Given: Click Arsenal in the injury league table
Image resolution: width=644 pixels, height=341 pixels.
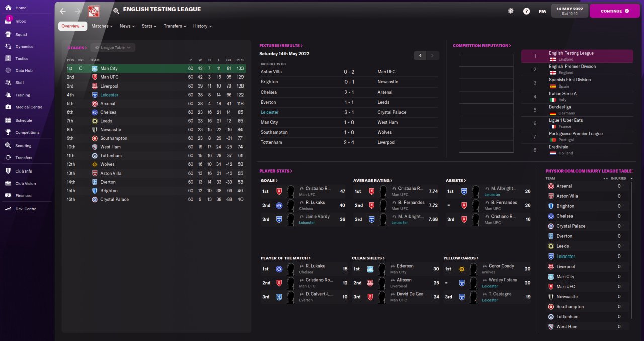Looking at the screenshot, I should coord(564,186).
